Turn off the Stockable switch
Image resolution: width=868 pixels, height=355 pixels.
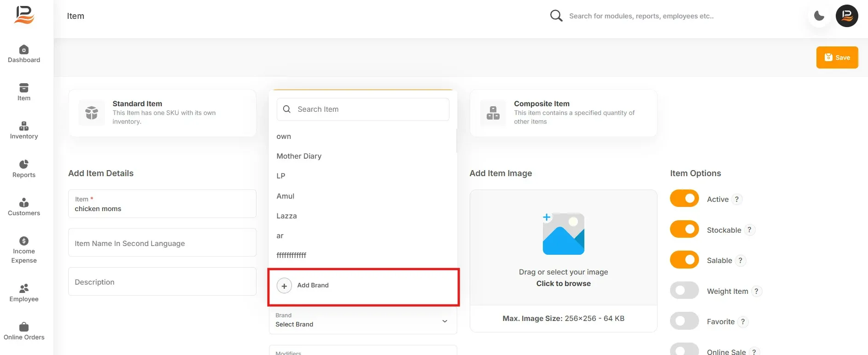pos(684,229)
